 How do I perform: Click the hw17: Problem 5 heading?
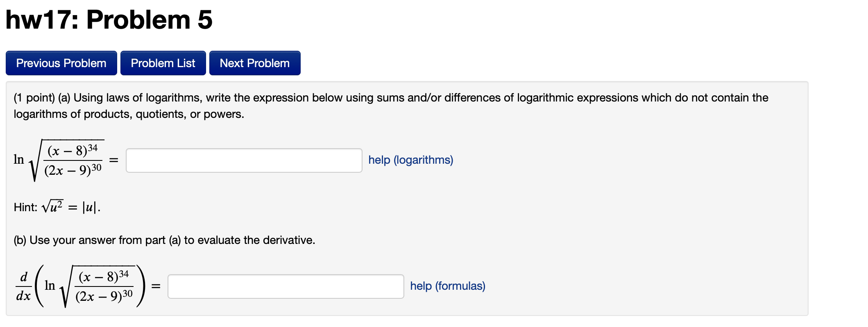(109, 20)
